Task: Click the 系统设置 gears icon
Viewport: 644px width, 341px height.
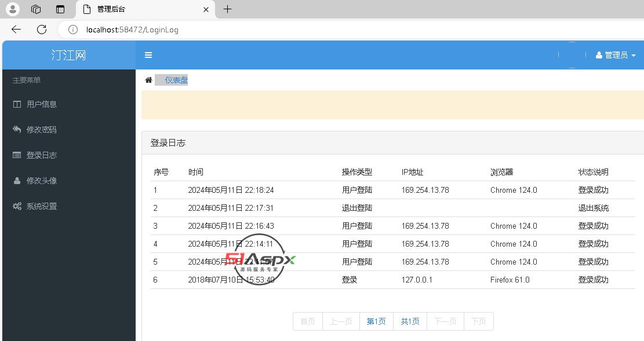Action: click(x=17, y=207)
